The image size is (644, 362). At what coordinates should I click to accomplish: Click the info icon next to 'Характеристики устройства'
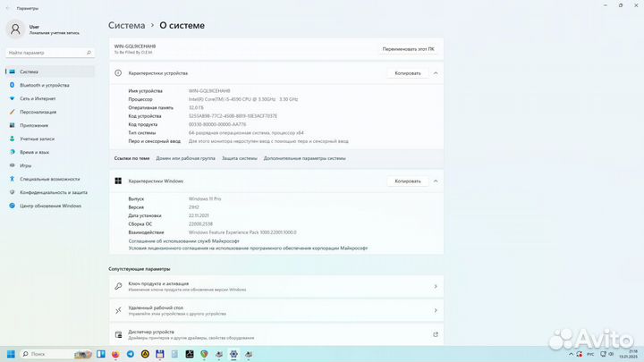coord(118,73)
